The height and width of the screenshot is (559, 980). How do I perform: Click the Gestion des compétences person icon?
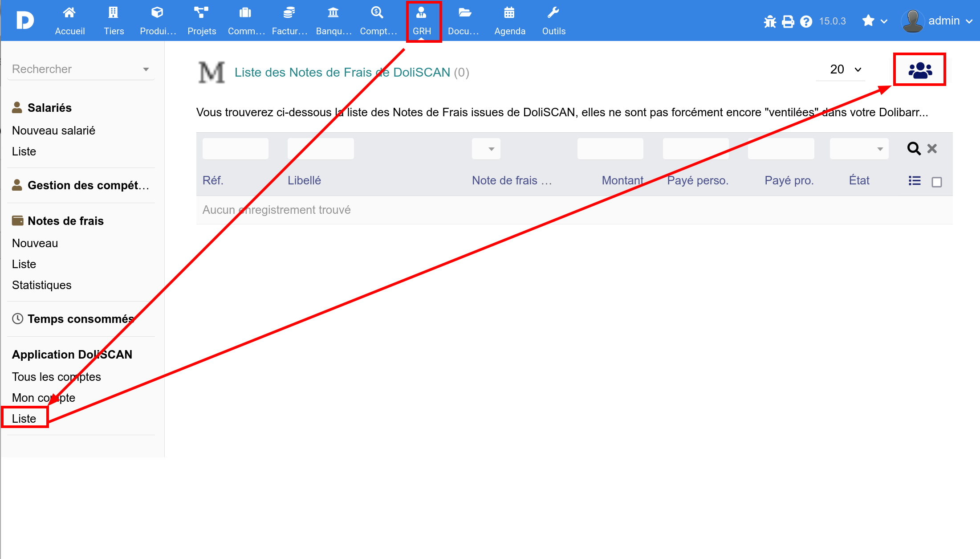tap(17, 185)
